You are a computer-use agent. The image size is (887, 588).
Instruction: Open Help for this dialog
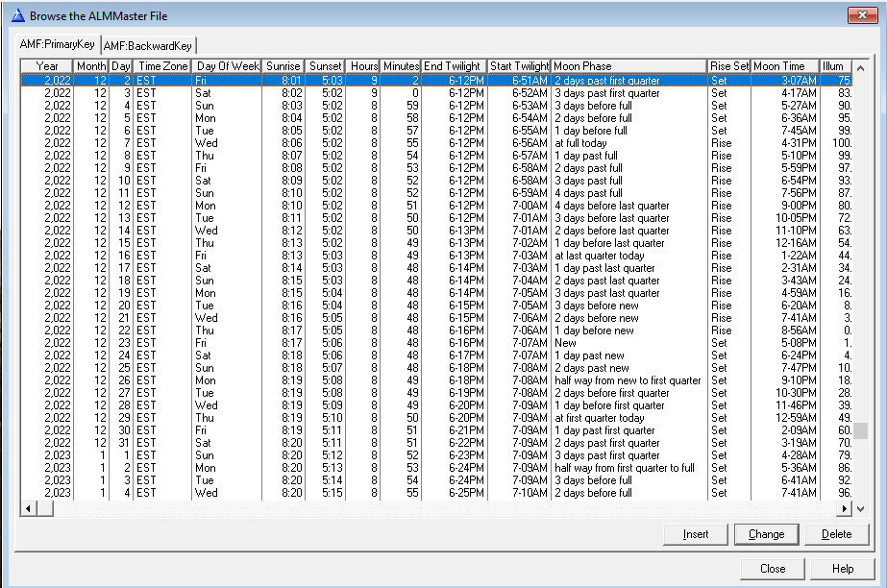click(843, 568)
